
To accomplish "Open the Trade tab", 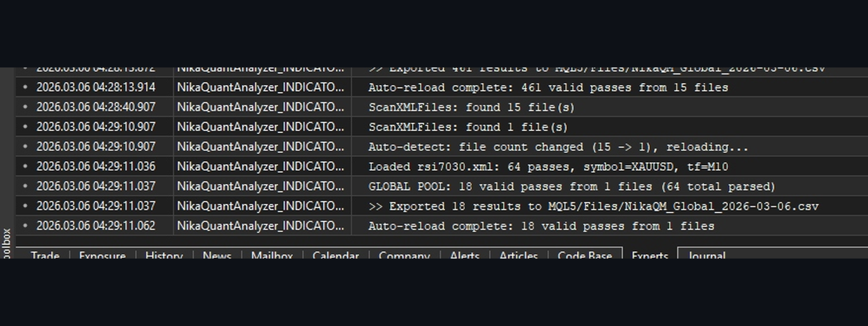I will pyautogui.click(x=45, y=255).
